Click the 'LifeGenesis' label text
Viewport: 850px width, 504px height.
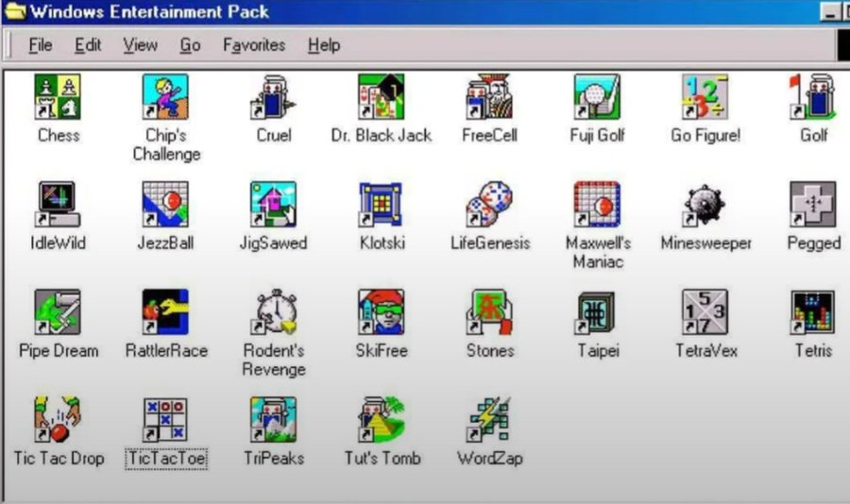click(490, 244)
